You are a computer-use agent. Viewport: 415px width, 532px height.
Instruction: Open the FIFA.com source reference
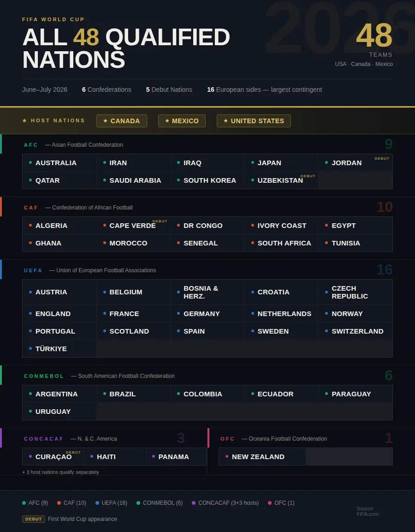tap(367, 511)
